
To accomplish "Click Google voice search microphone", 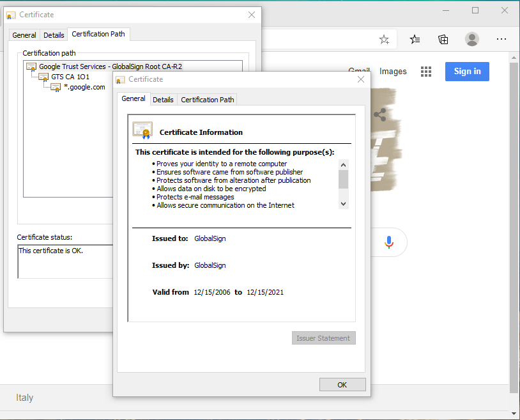I will coord(388,242).
